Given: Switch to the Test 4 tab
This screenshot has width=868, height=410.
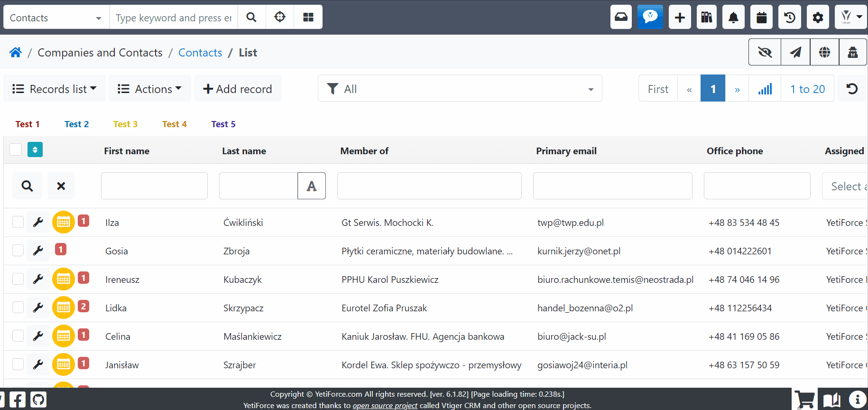Looking at the screenshot, I should (x=175, y=124).
